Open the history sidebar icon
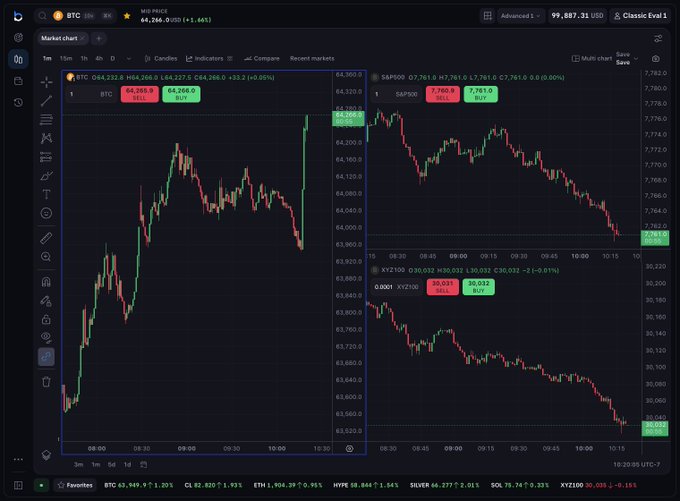Viewport: 680px width, 501px height. (x=18, y=103)
